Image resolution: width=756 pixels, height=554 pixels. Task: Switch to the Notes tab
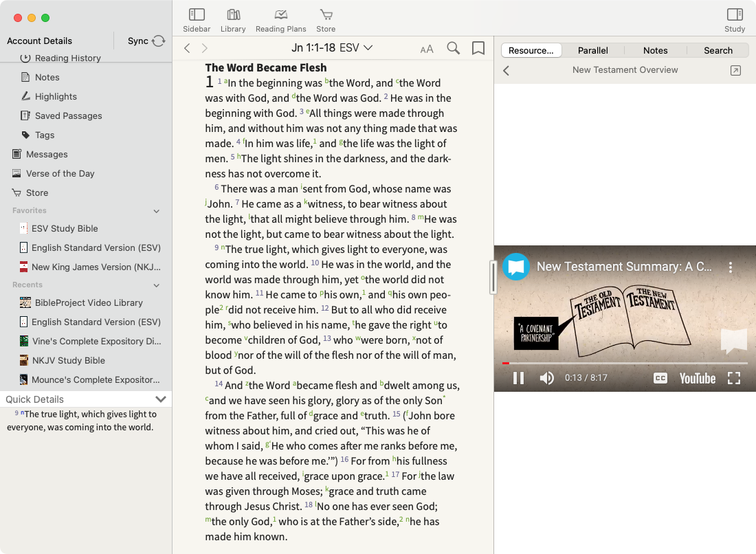click(655, 51)
